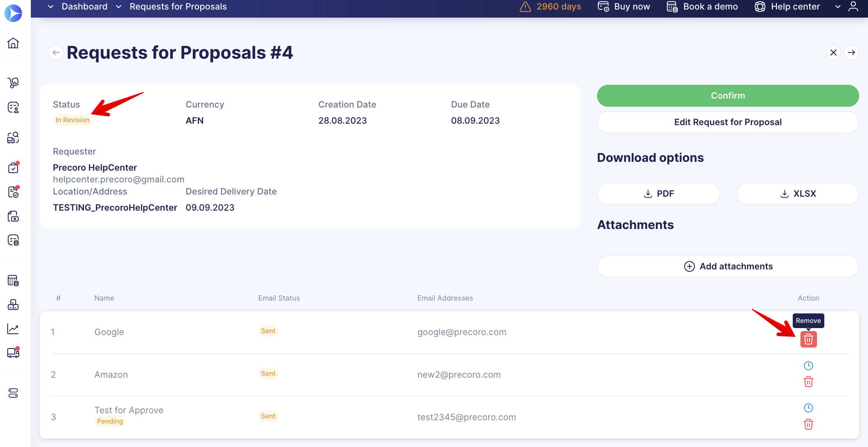Delete Amazon supplier with trash icon
The height and width of the screenshot is (447, 868).
point(809,382)
